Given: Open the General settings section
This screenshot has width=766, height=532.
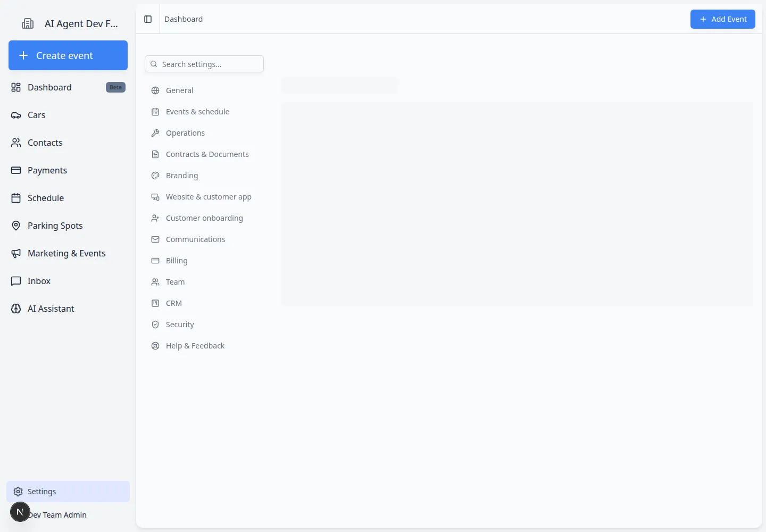Looking at the screenshot, I should coord(204,90).
